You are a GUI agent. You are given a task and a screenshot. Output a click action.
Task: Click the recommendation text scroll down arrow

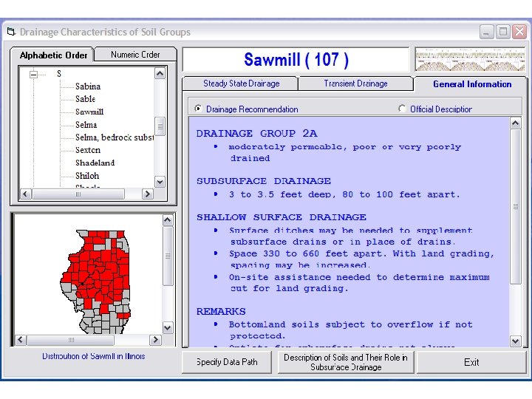(x=516, y=341)
